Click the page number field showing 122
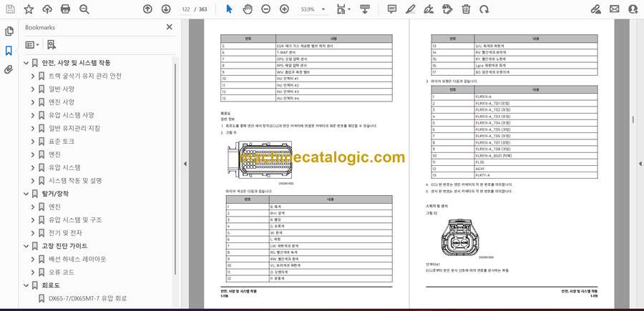The height and width of the screenshot is (311, 644). (186, 9)
